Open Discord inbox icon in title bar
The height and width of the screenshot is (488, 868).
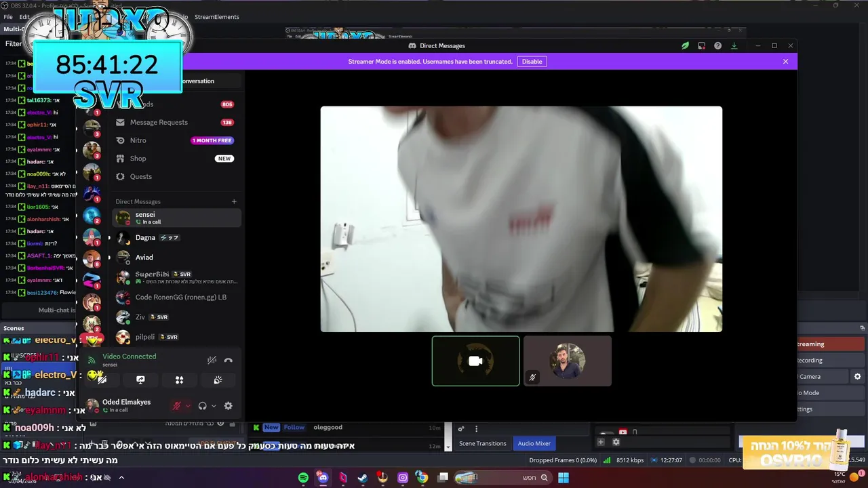coord(701,46)
